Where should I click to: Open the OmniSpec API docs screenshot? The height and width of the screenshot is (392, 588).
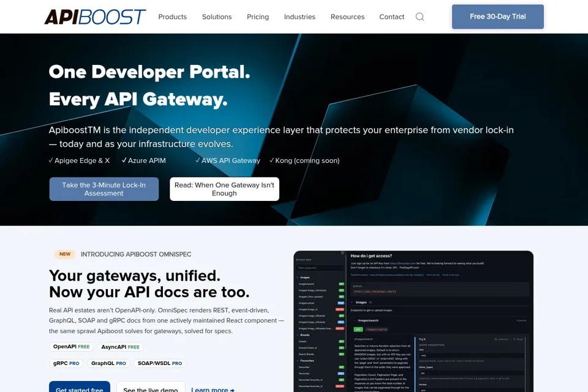tap(413, 322)
